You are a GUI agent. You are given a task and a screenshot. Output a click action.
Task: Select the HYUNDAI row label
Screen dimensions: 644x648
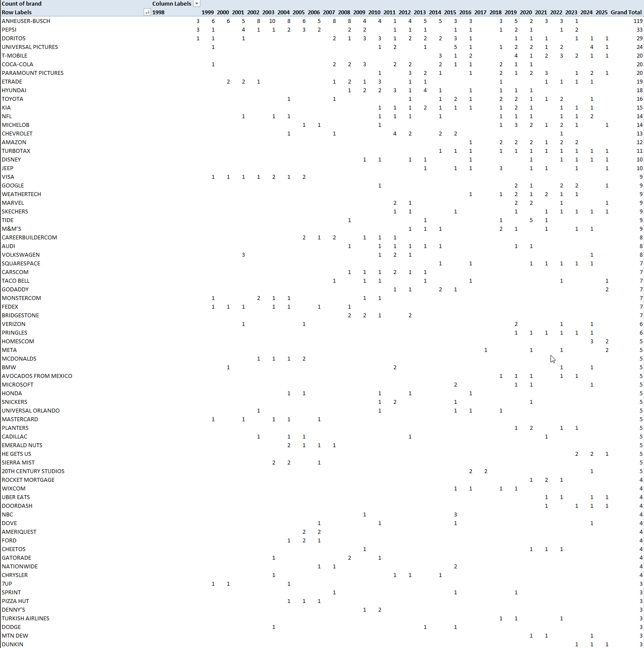(x=14, y=90)
